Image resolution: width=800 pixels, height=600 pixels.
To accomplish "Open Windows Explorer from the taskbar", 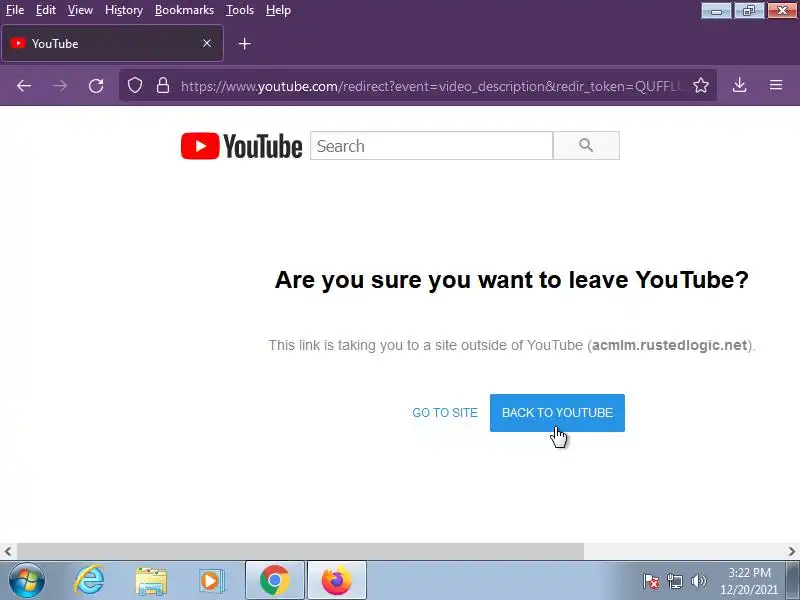I will (x=151, y=581).
